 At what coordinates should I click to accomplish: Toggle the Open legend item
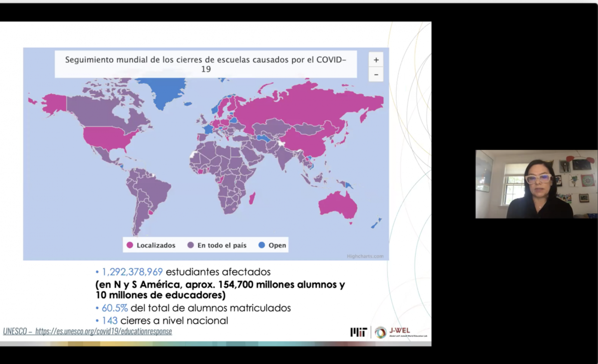(x=277, y=245)
